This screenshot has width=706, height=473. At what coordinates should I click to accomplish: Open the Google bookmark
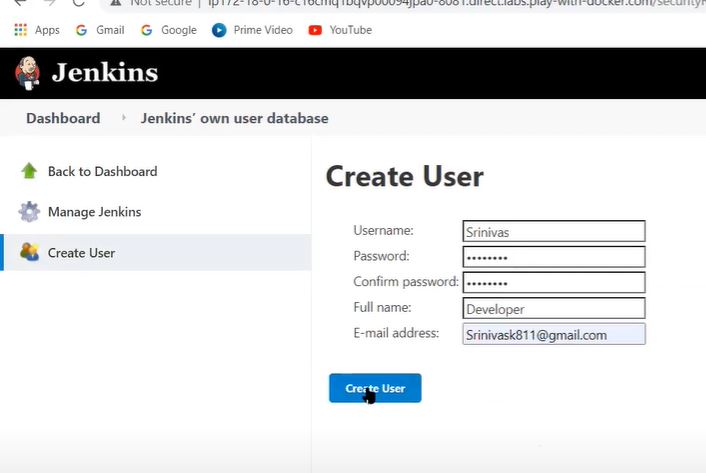[x=169, y=30]
